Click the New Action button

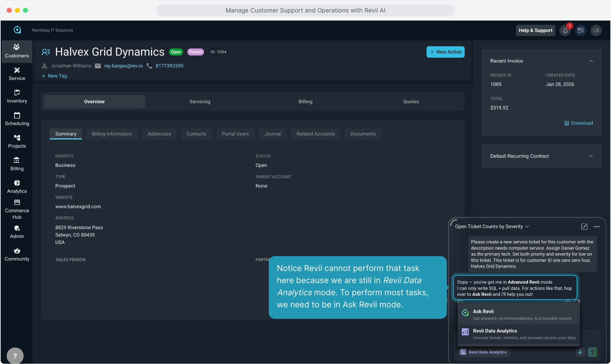click(445, 52)
